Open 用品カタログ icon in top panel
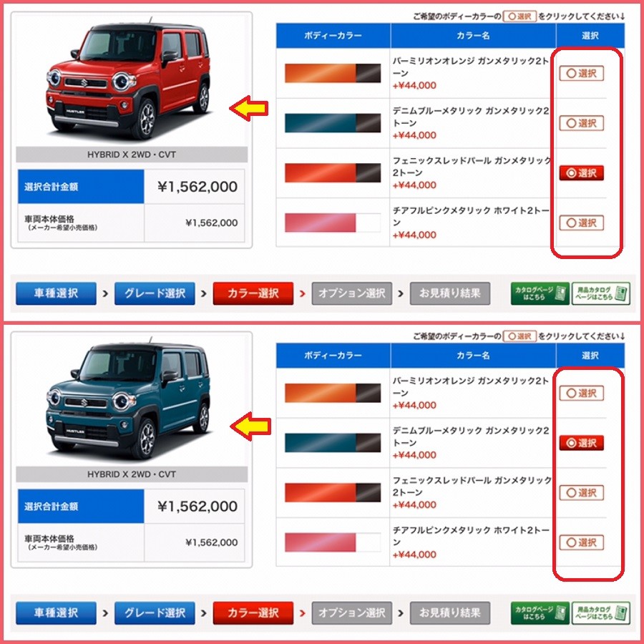The image size is (644, 644). [x=600, y=293]
